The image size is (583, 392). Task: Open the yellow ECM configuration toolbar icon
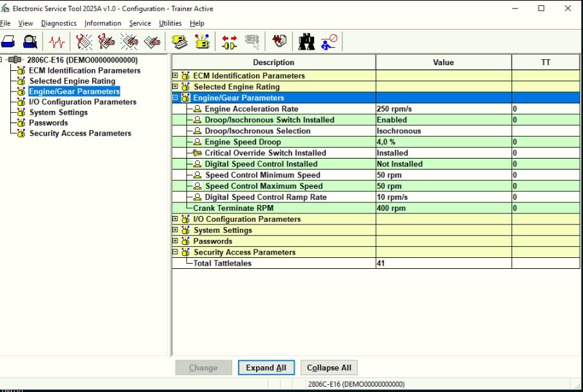(202, 42)
